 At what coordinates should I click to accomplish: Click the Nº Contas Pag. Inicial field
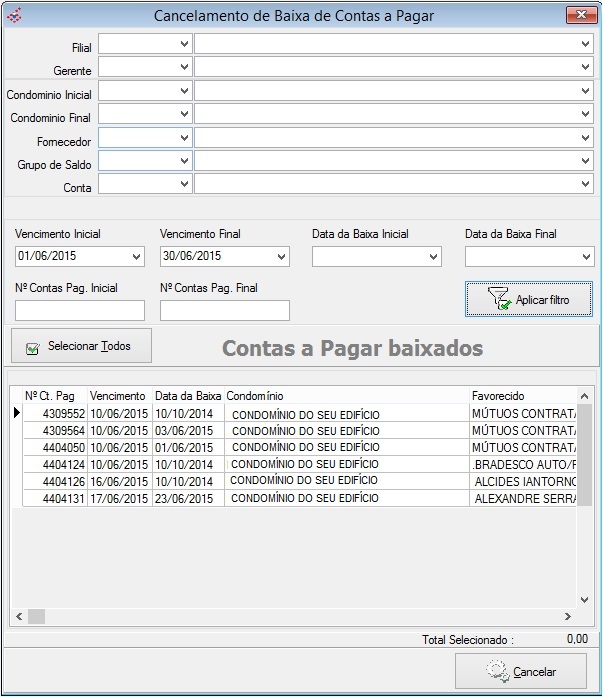(80, 311)
